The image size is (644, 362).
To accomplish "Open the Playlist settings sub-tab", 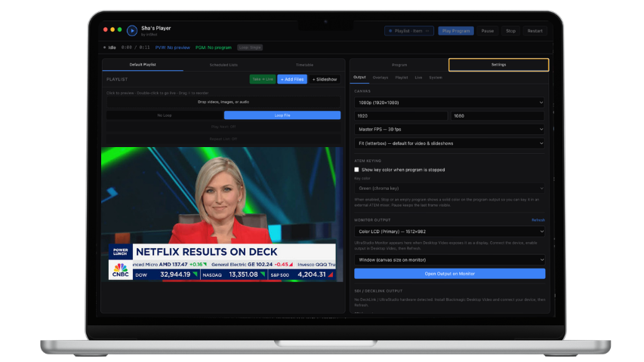I will [x=402, y=78].
